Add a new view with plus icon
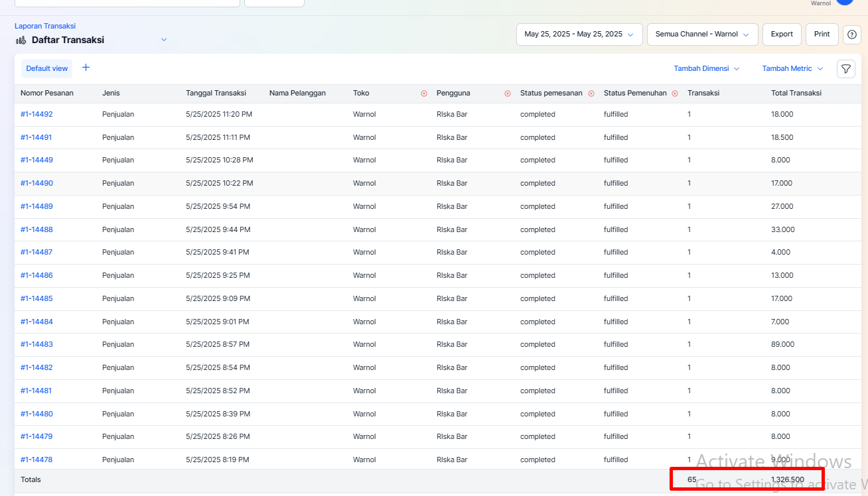This screenshot has height=496, width=868. pyautogui.click(x=86, y=68)
